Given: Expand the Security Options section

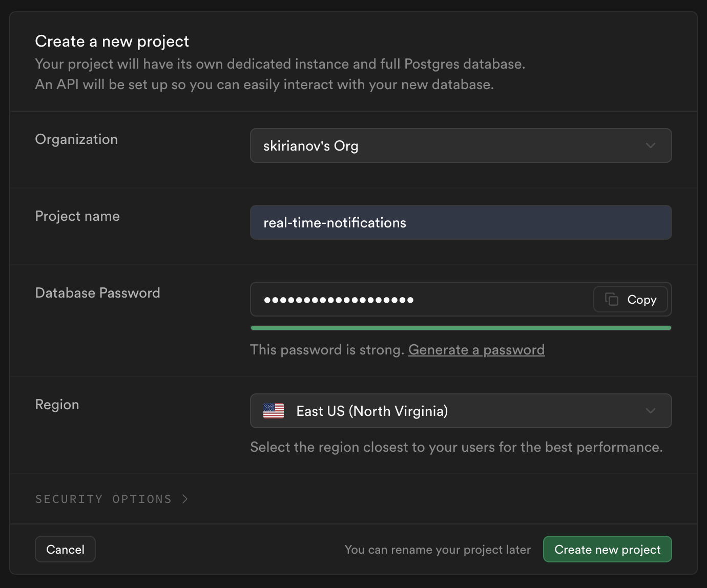Looking at the screenshot, I should 112,499.
